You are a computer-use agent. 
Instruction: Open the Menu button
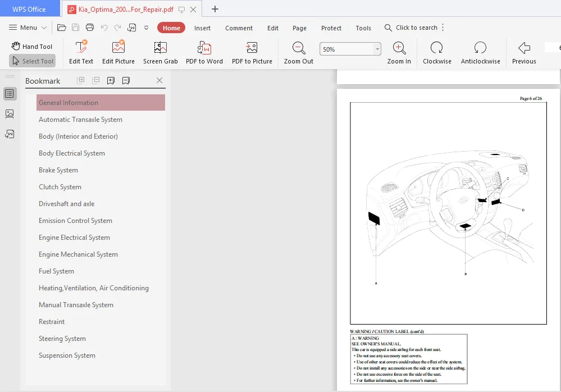pos(28,28)
